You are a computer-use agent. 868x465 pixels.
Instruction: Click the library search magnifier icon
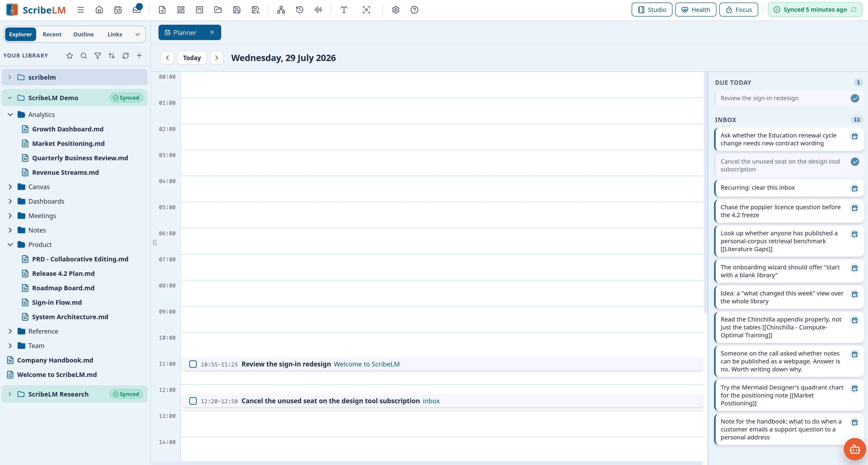click(x=84, y=55)
